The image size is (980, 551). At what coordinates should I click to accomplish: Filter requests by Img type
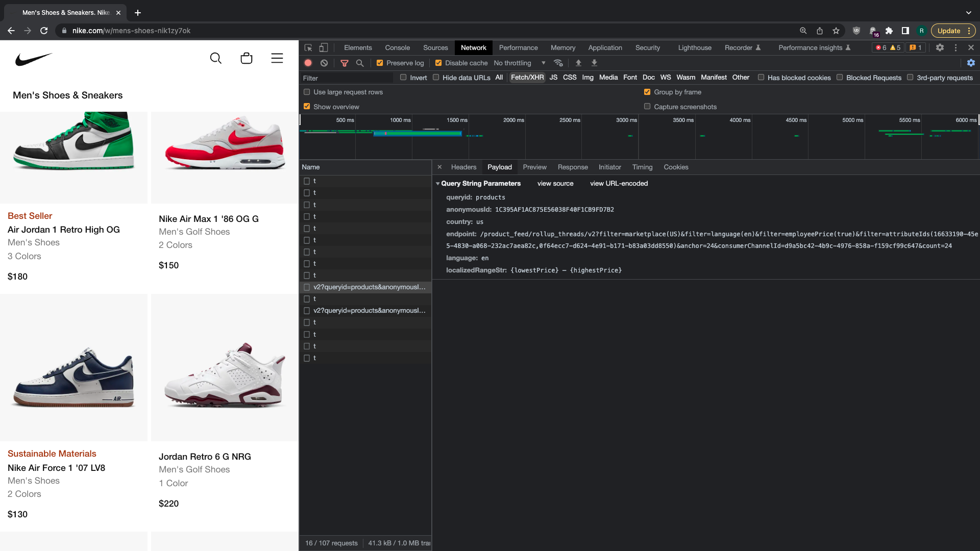point(587,78)
